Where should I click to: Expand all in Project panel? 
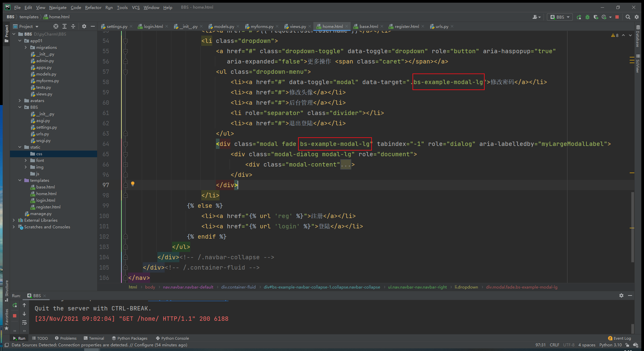tap(65, 26)
